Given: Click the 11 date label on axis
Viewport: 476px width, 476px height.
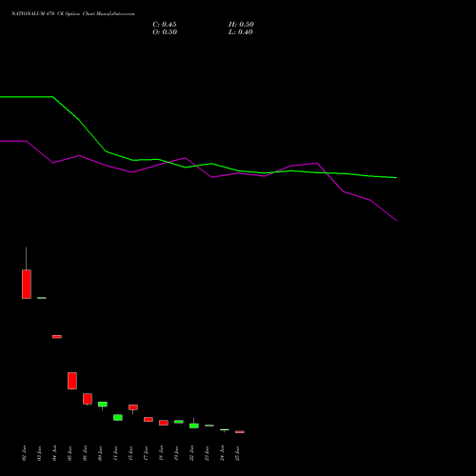Looking at the screenshot, I should tap(115, 453).
